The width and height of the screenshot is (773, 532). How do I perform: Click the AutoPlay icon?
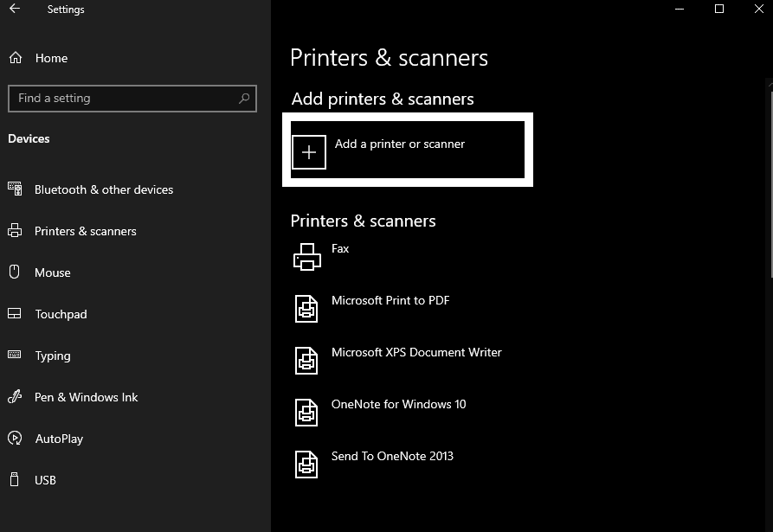[x=15, y=438]
